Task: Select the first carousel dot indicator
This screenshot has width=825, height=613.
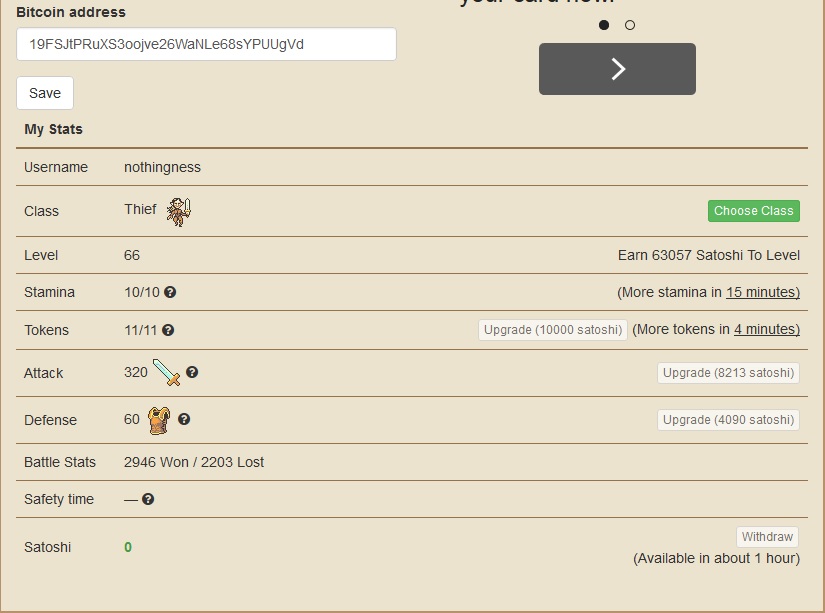Action: 604,25
